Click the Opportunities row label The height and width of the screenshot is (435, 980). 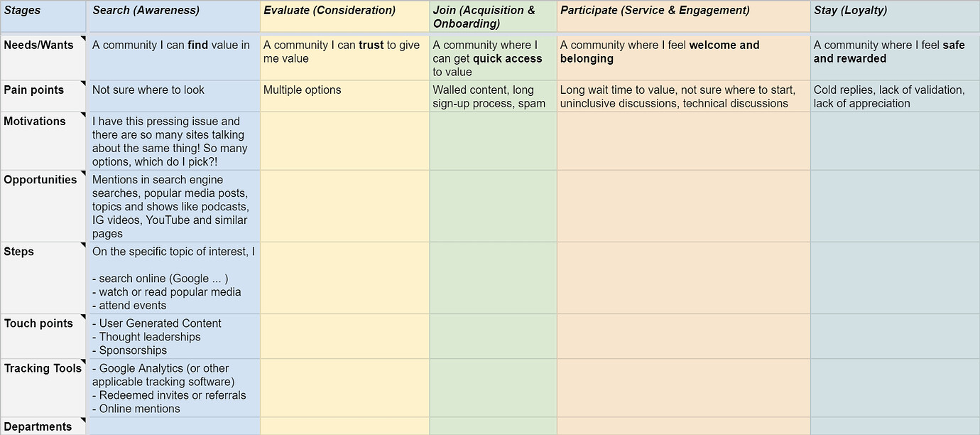coord(43,206)
